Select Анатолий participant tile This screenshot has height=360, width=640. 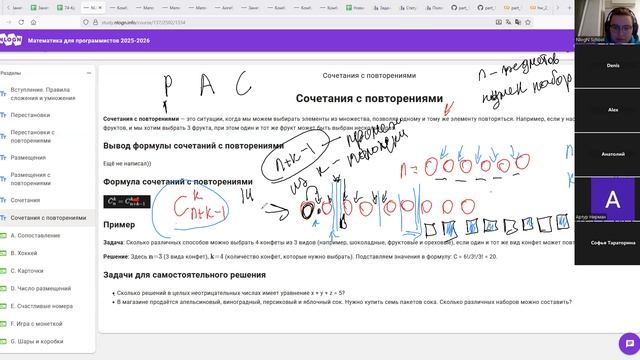click(x=607, y=154)
